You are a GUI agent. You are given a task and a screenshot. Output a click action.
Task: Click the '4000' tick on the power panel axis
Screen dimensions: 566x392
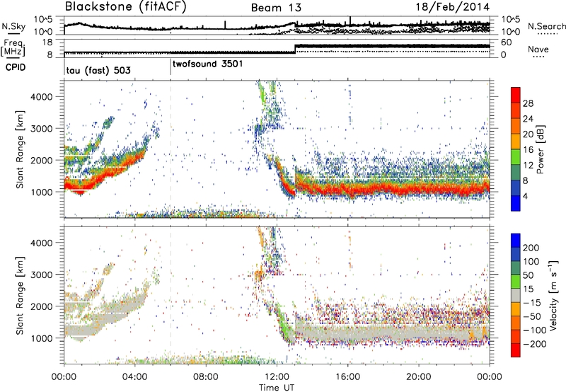tap(42, 97)
